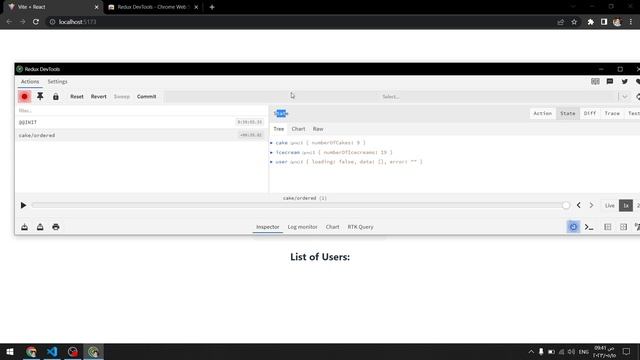This screenshot has height=360, width=640.
Task: Switch to the RTK Query monitor
Action: point(360,227)
